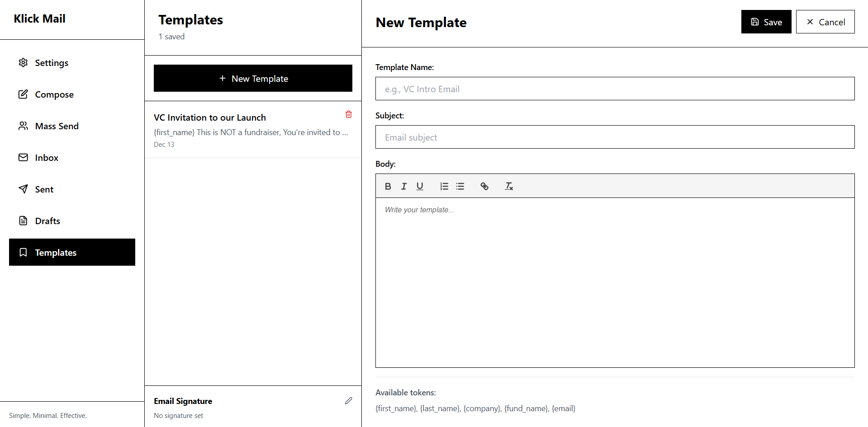Apply a numbered list to the body

(x=444, y=186)
